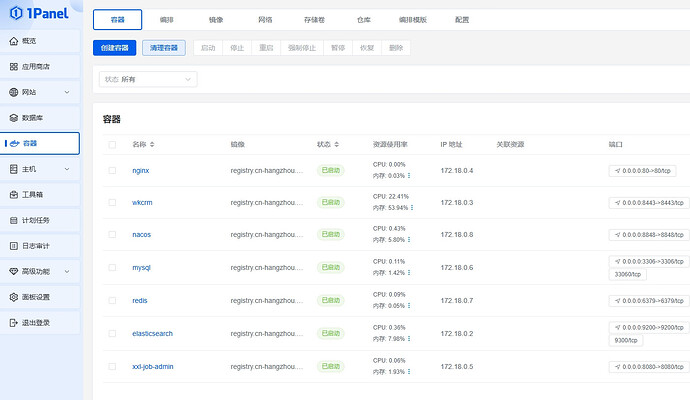The height and width of the screenshot is (400, 690).
Task: Click the 日志审计 log audit icon
Action: click(14, 246)
